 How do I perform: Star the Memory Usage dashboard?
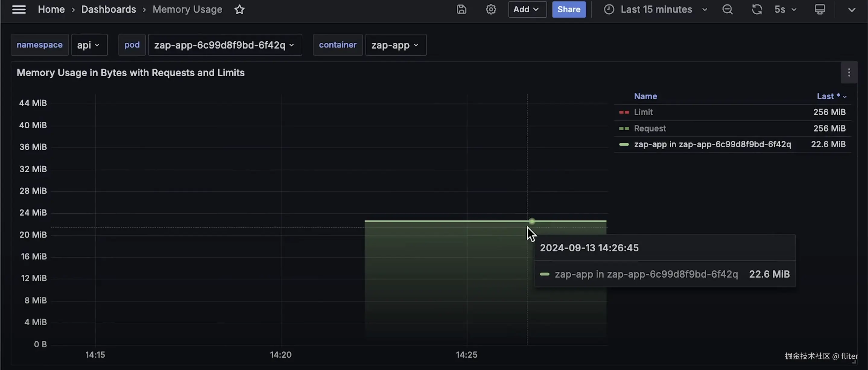pos(239,9)
